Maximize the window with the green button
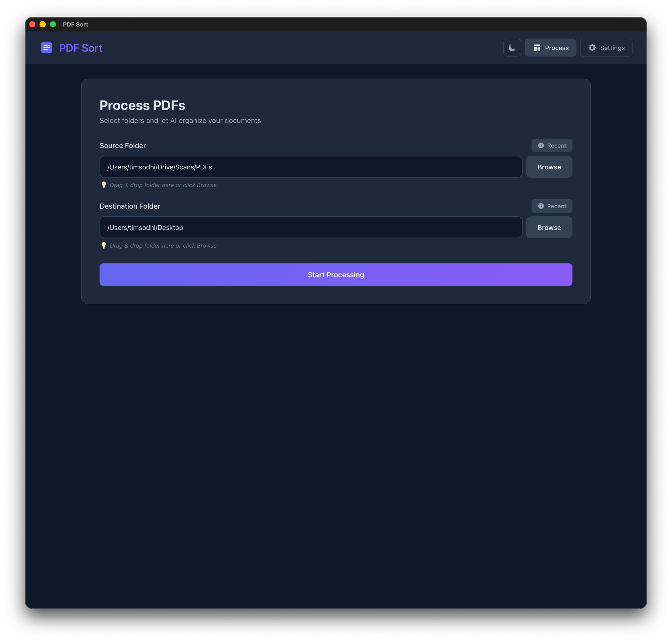Screen dimensions: 672x642 (53, 24)
